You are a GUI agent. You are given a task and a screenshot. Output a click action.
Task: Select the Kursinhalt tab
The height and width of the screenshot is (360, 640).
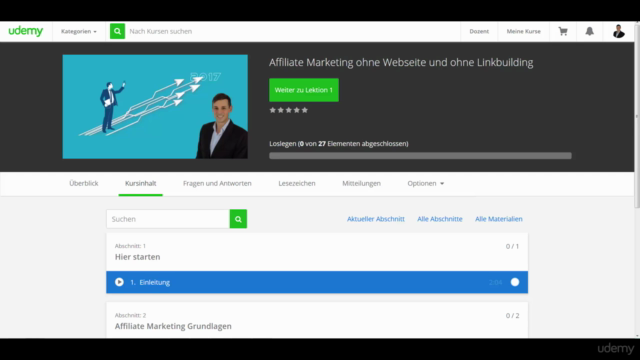tap(140, 183)
